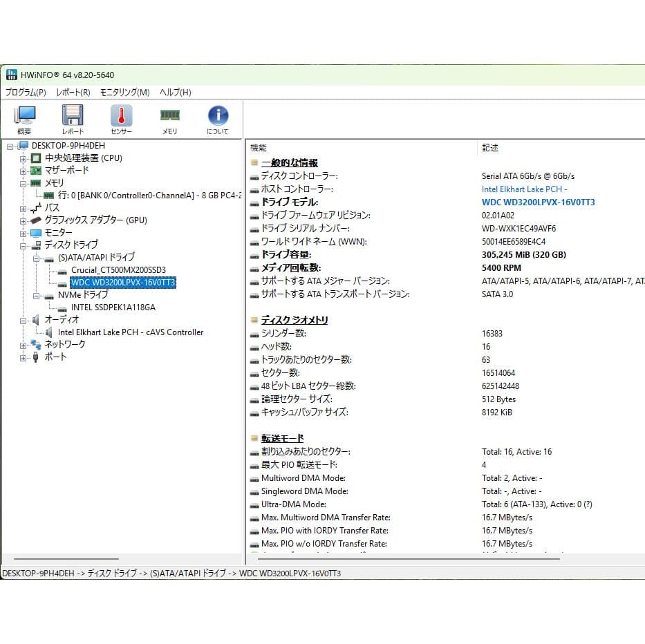645x644 pixels.
Task: Collapse the メモリ tree branch
Action: 24,183
